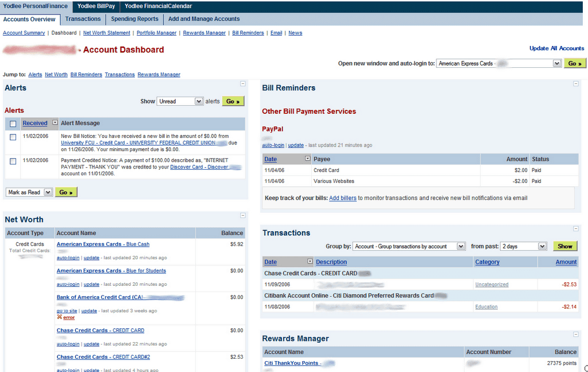Jump to Net Worth section link
The height and width of the screenshot is (372, 588).
[56, 75]
